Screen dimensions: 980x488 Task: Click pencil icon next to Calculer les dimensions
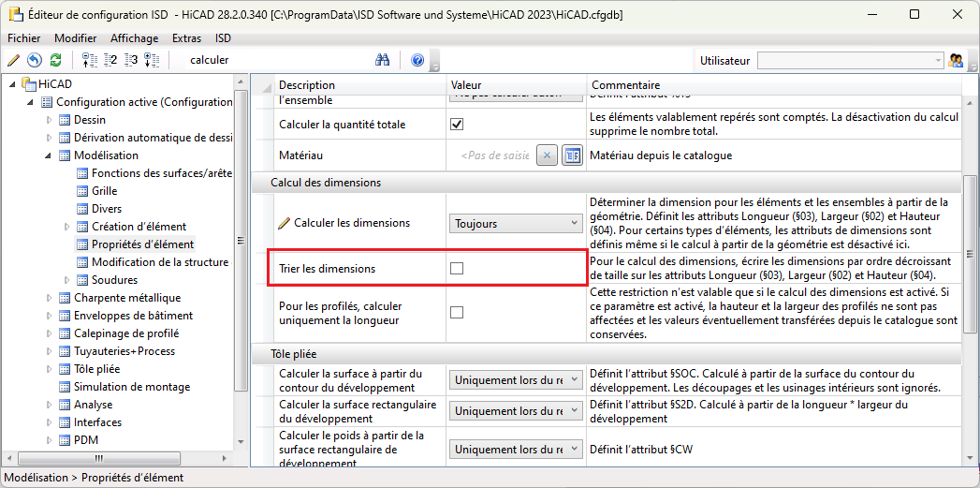tap(285, 223)
